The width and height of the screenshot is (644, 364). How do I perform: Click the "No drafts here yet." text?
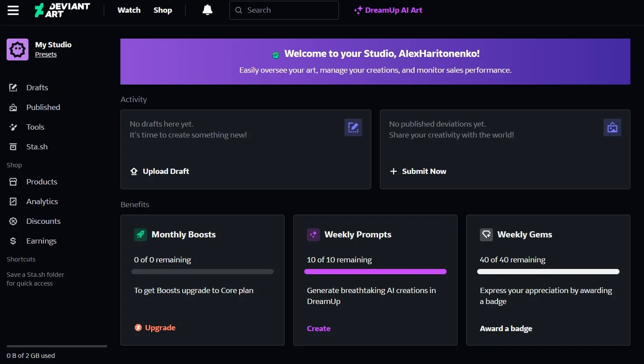click(162, 124)
